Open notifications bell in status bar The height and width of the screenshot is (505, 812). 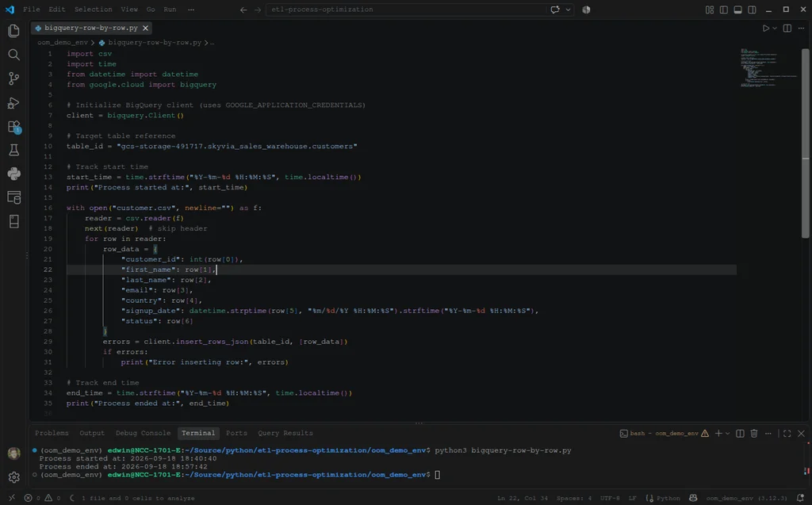coord(800,499)
